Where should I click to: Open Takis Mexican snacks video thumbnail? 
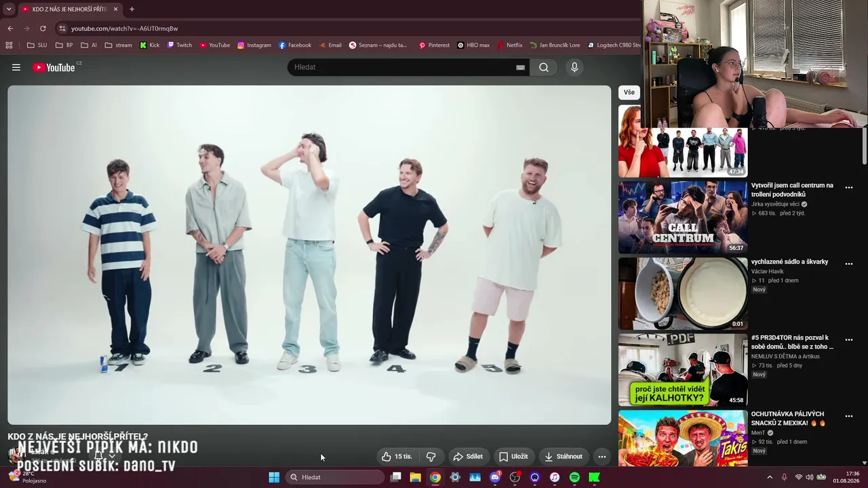[x=683, y=438]
